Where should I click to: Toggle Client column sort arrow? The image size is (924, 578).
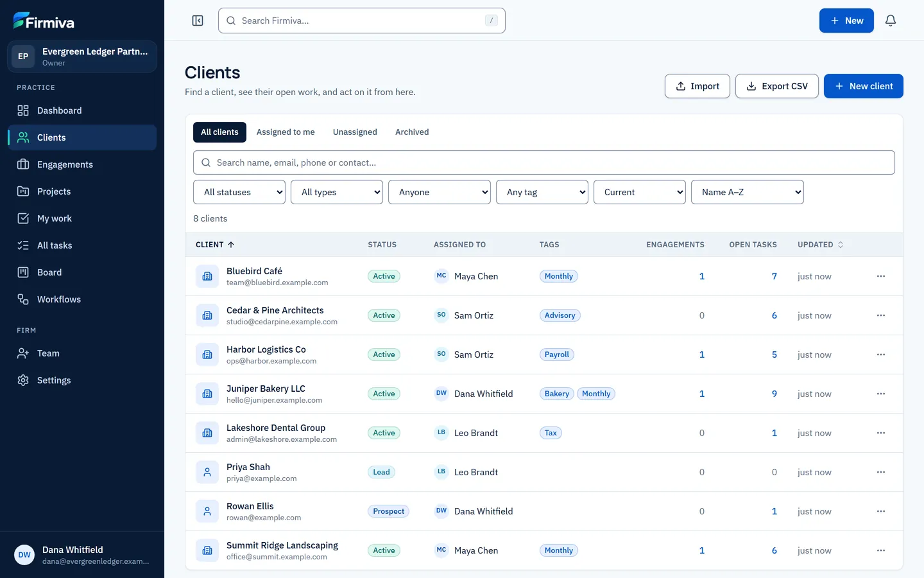[x=231, y=245]
